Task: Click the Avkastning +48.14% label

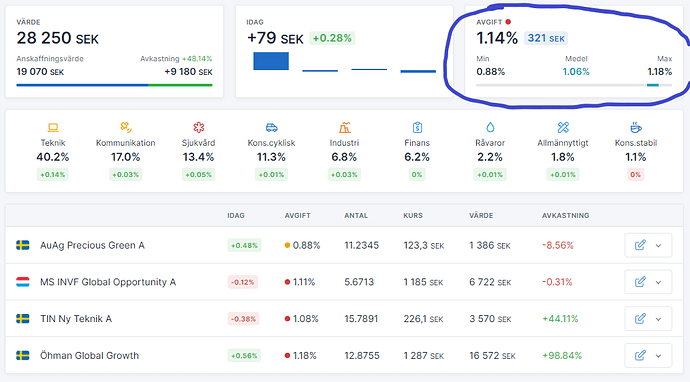Action: point(176,59)
